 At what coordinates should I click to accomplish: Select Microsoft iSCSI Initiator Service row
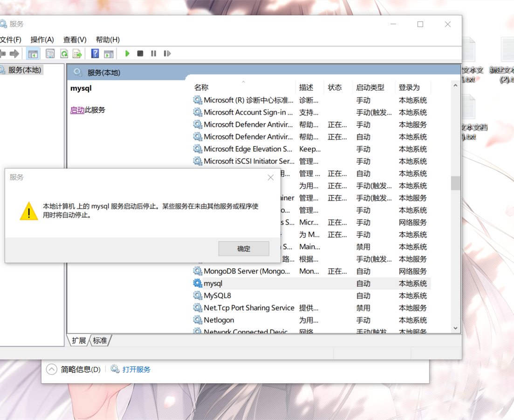pos(311,161)
